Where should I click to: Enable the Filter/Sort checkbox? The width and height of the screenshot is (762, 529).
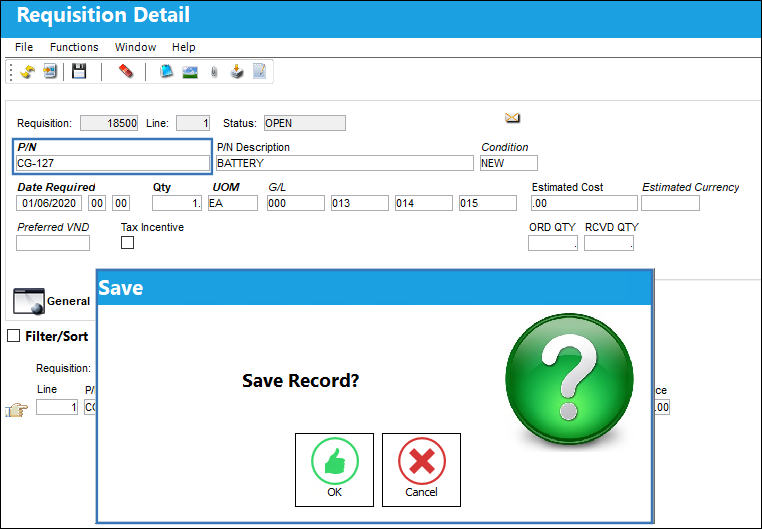14,336
